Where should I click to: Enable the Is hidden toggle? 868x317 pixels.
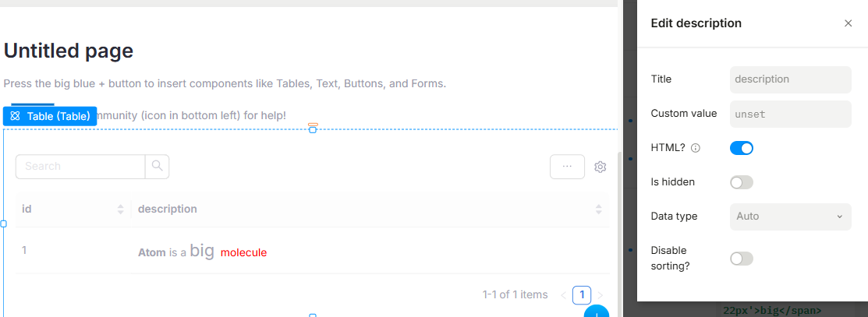(x=741, y=182)
